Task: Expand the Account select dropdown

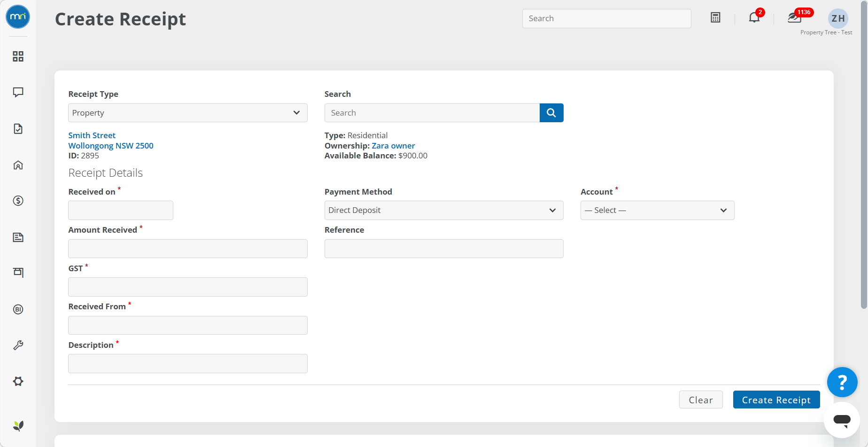Action: pyautogui.click(x=657, y=210)
